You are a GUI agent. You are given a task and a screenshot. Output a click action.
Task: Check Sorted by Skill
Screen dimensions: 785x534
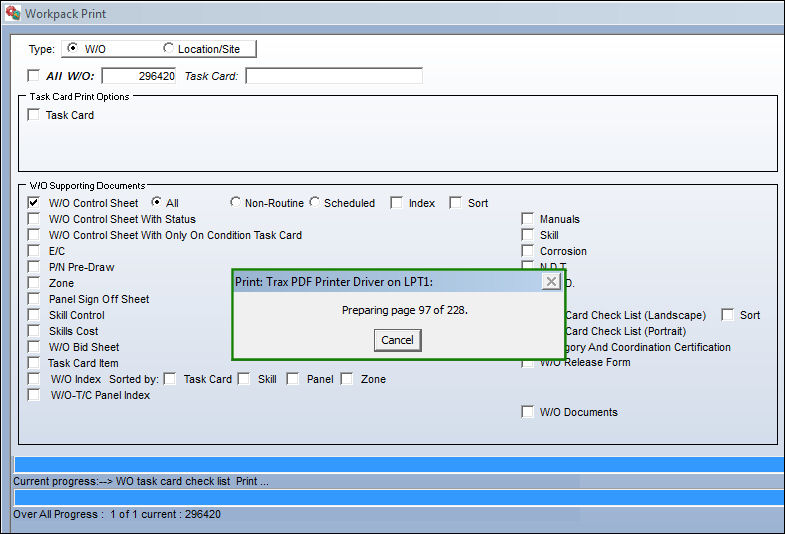pos(244,379)
